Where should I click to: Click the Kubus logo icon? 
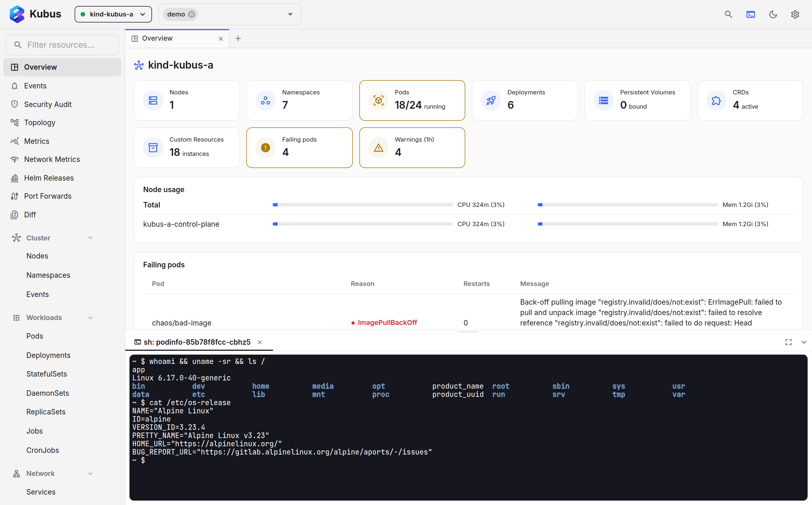click(x=17, y=14)
